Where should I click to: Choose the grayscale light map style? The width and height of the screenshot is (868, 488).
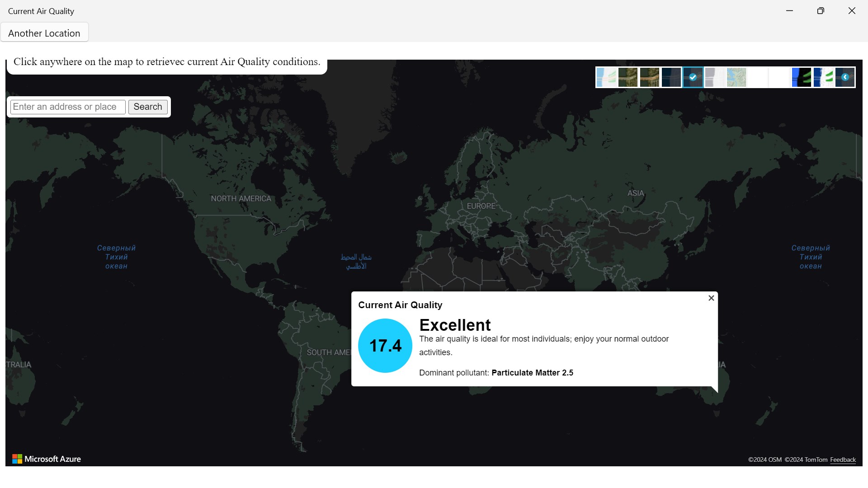coord(714,77)
